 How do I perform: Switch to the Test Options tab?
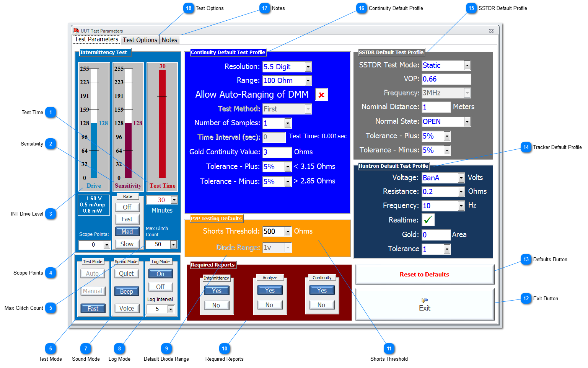click(140, 39)
